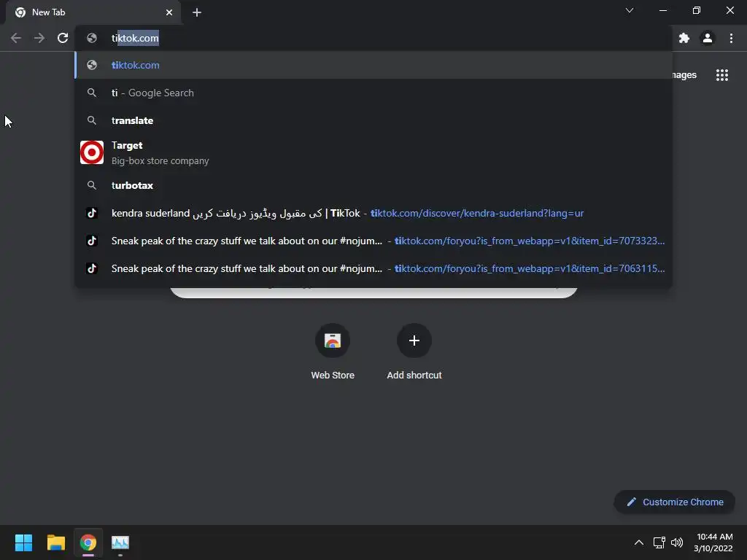Choose the tiktok.com autocomplete suggestion
Screen dimensions: 747x560
point(373,65)
